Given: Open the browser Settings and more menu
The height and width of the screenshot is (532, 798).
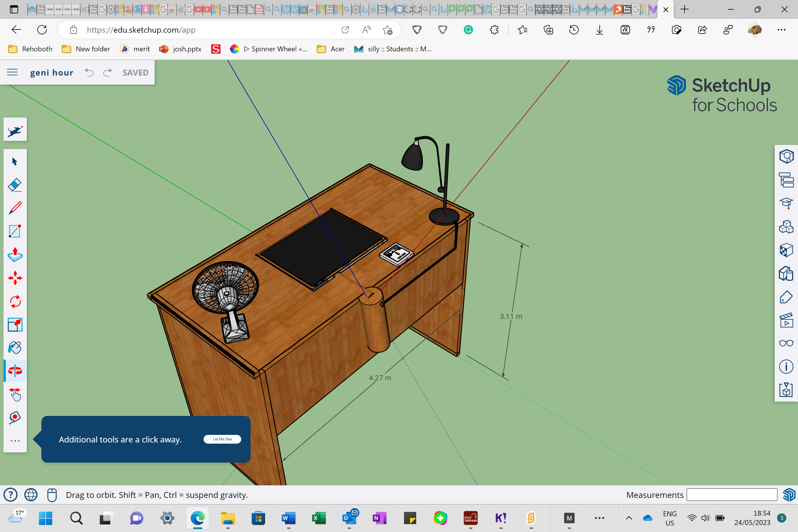Looking at the screenshot, I should [782, 30].
